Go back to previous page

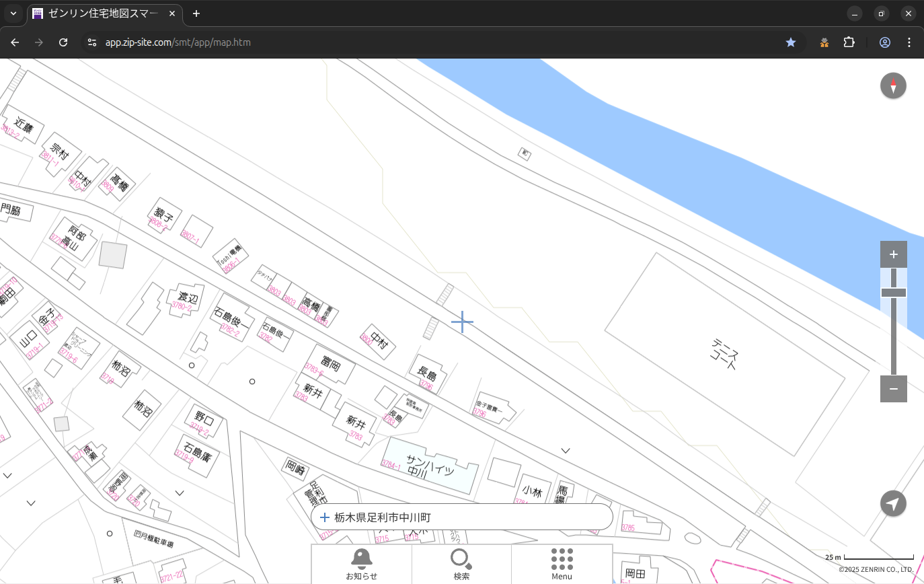click(x=15, y=42)
